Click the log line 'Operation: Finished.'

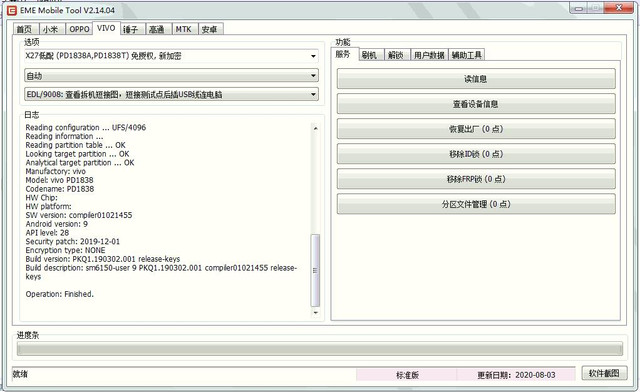pyautogui.click(x=60, y=294)
